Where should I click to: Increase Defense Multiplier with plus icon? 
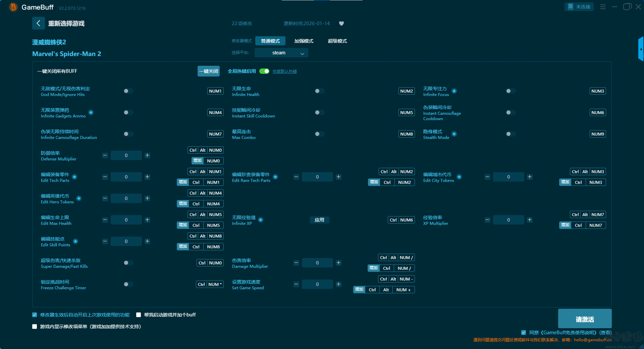tap(147, 155)
